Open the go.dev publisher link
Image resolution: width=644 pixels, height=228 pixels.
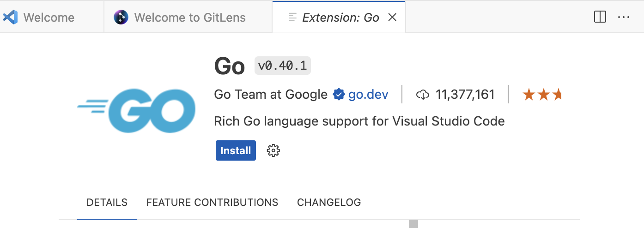pos(368,95)
